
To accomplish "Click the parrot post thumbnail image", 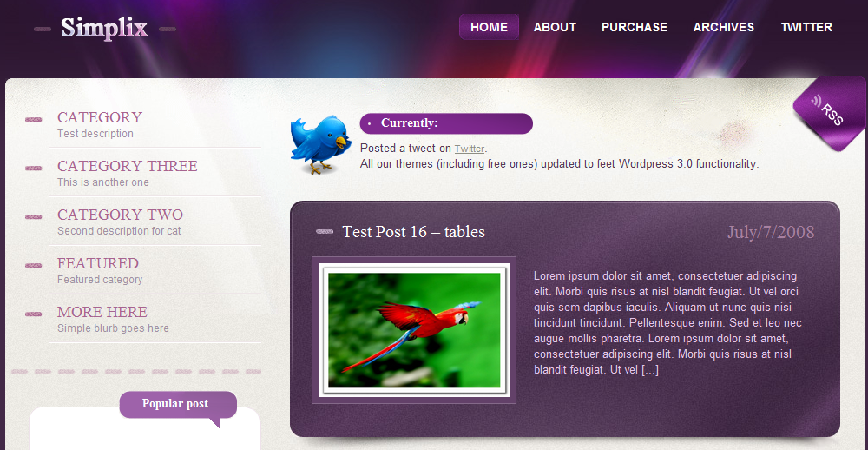I will 414,330.
